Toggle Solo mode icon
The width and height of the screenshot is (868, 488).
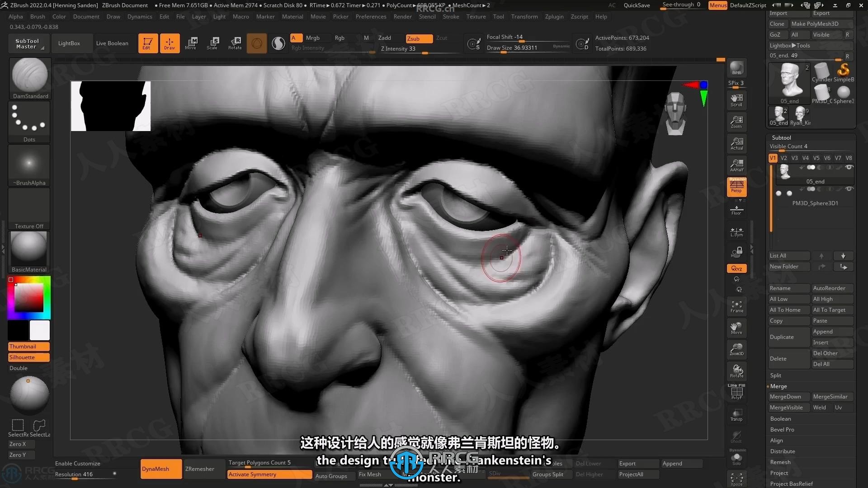736,458
